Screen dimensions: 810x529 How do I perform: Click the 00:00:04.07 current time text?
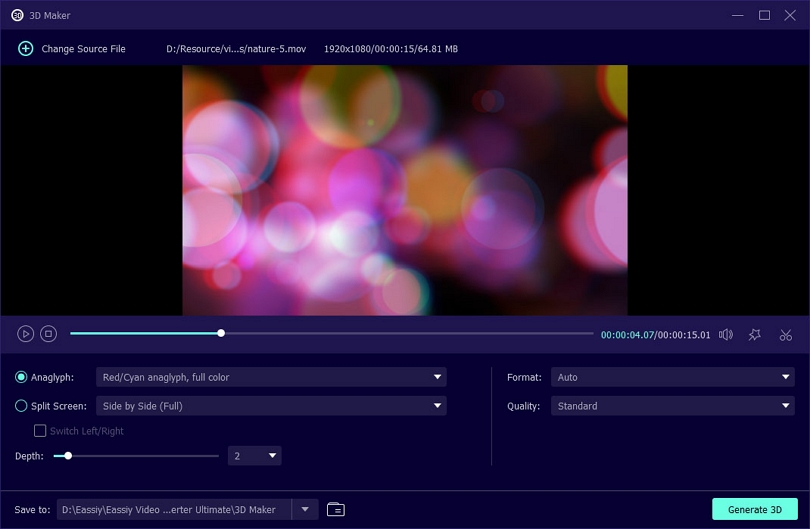coord(627,335)
